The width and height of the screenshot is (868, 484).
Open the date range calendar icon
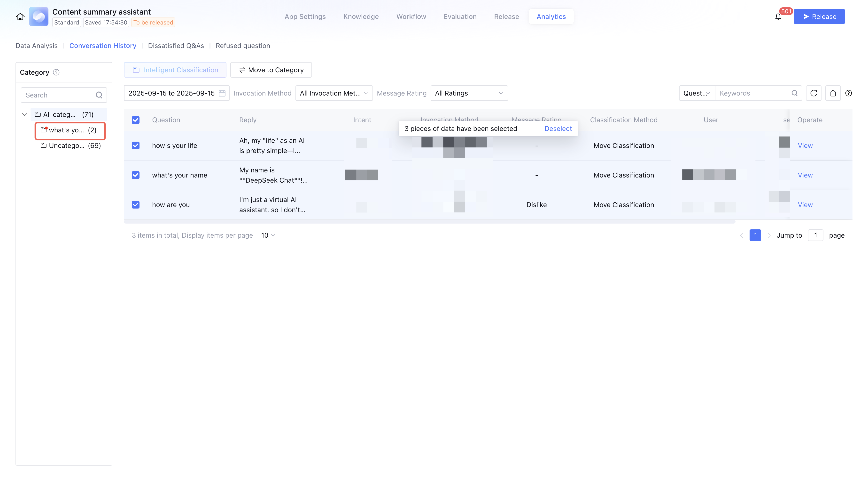222,93
